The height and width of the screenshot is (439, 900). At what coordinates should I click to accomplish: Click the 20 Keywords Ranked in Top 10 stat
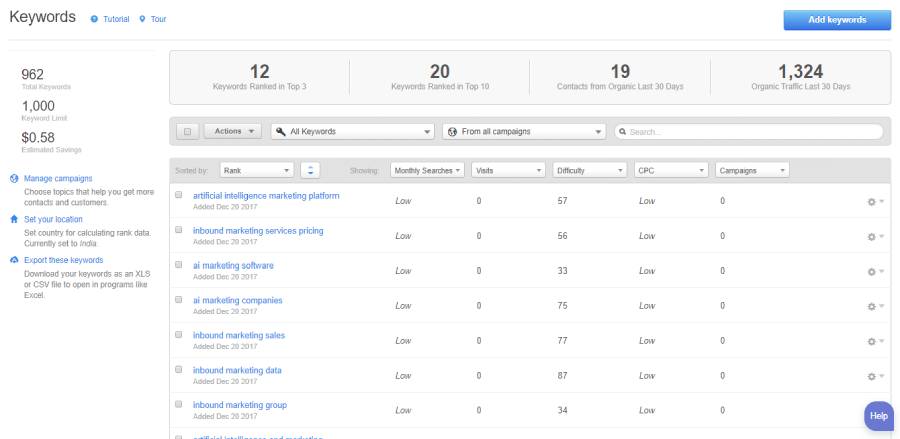(x=440, y=77)
